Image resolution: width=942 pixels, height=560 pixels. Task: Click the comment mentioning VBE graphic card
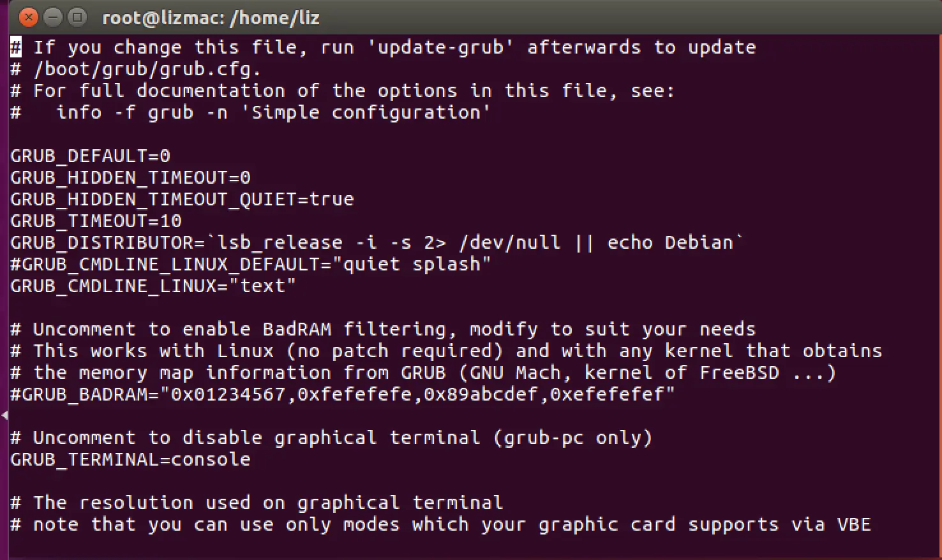(x=440, y=524)
